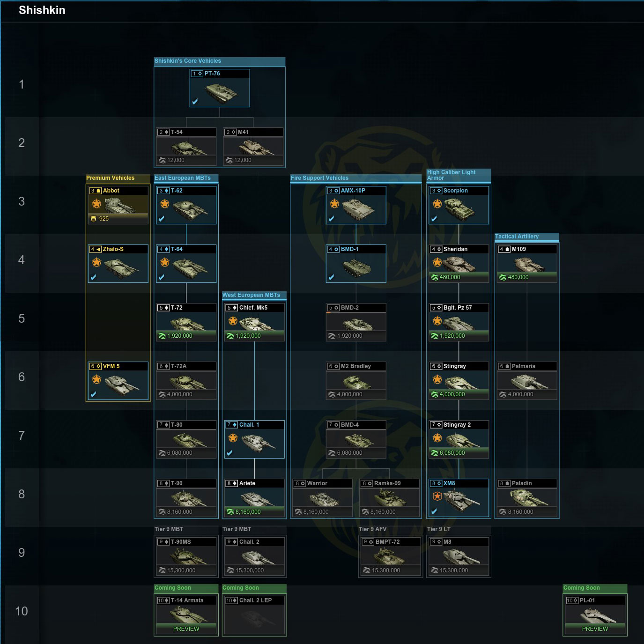Viewport: 644px width, 644px height.
Task: Open the Palmaria artillery card
Action: click(x=527, y=381)
